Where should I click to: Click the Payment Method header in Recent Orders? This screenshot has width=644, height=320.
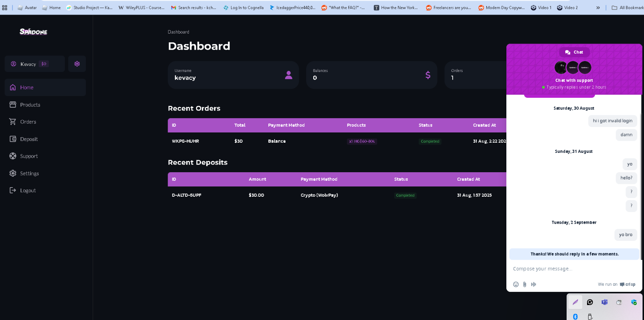coord(286,125)
